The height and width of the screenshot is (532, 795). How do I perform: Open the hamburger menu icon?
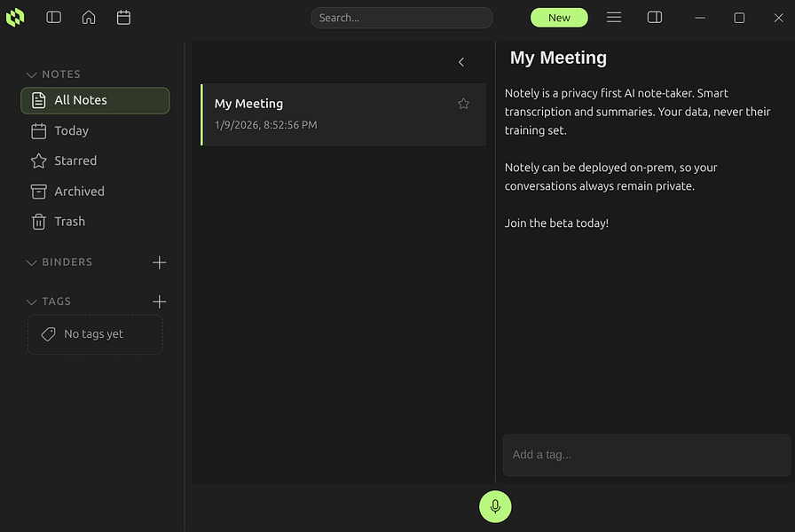coord(614,18)
